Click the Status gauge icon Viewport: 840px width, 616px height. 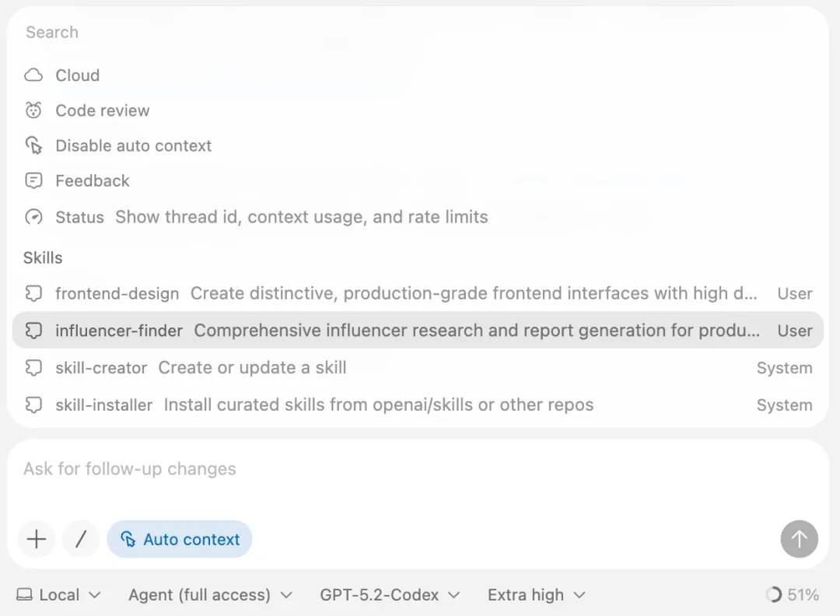click(x=33, y=217)
